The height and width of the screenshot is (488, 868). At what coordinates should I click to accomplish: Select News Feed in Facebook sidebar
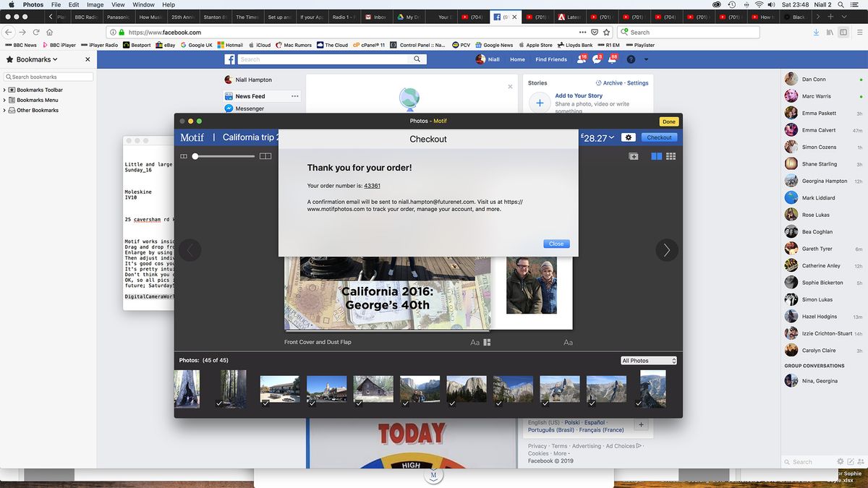click(x=250, y=96)
